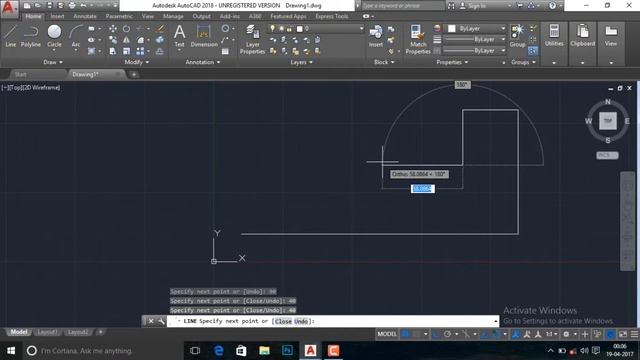The height and width of the screenshot is (360, 640).
Task: Expand the Annotation panel dropdown
Action: click(203, 62)
